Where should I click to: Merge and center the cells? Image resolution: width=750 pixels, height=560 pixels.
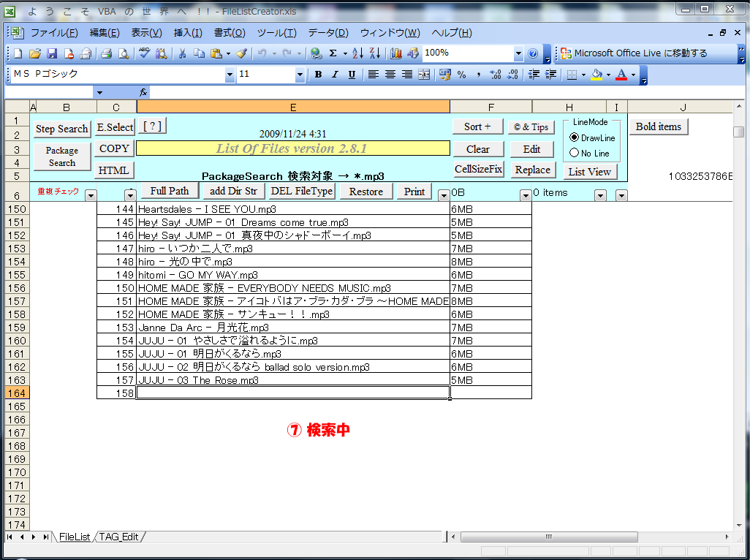coord(424,75)
